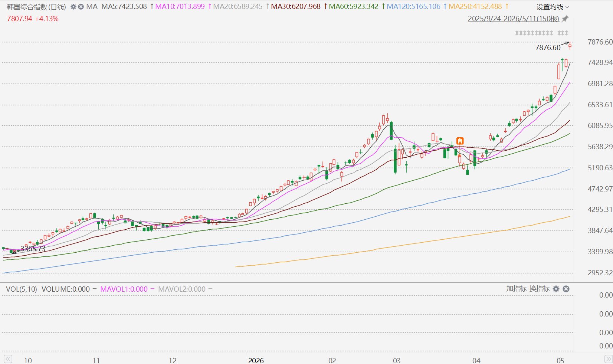
Task: Jump chart left with double-arrow icon
Action: pos(8,359)
